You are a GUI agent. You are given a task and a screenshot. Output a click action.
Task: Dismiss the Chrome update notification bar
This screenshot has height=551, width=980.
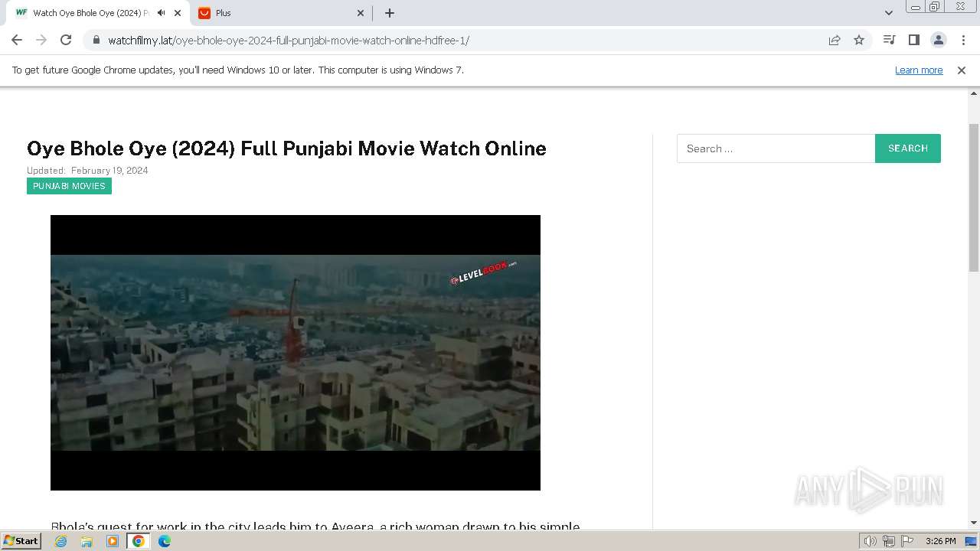click(962, 70)
